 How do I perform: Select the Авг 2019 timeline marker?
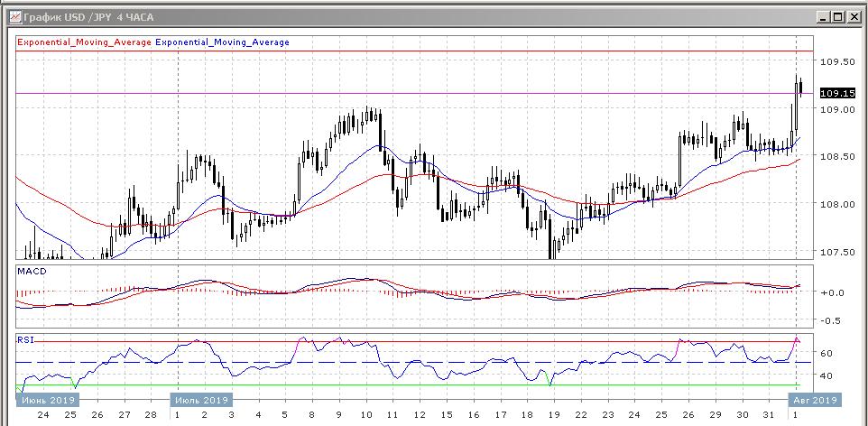click(816, 400)
